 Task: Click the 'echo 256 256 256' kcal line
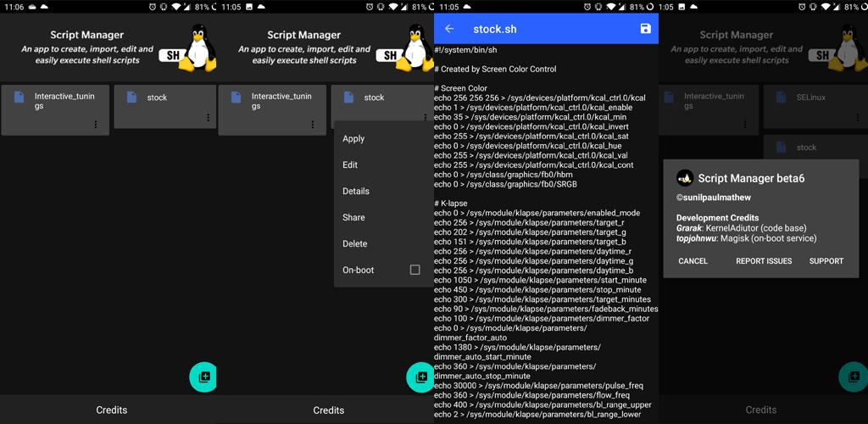540,98
